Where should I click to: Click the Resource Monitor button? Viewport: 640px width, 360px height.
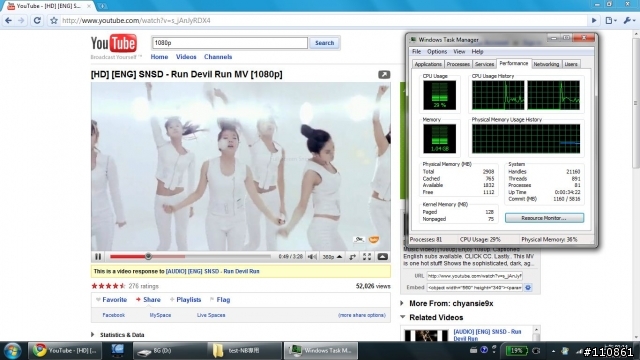pos(544,218)
